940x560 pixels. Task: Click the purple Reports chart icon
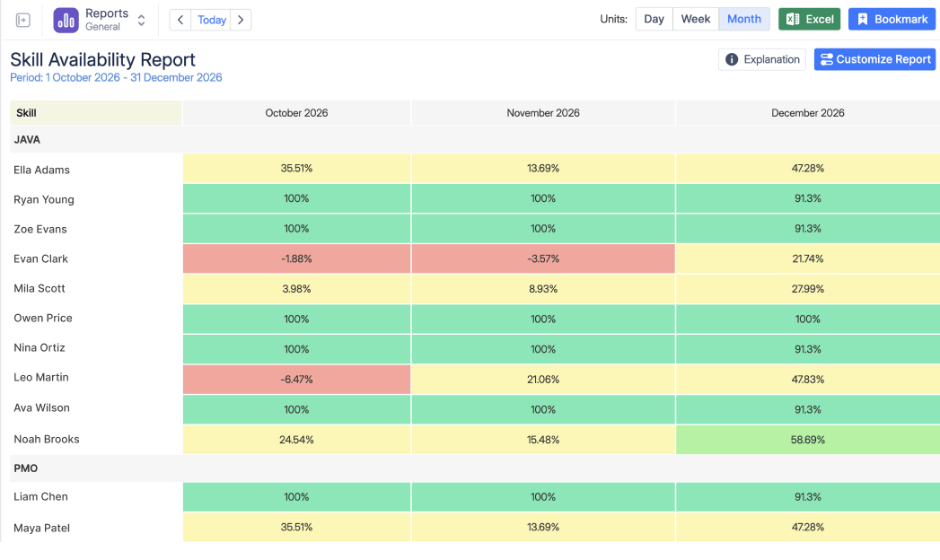tap(66, 21)
